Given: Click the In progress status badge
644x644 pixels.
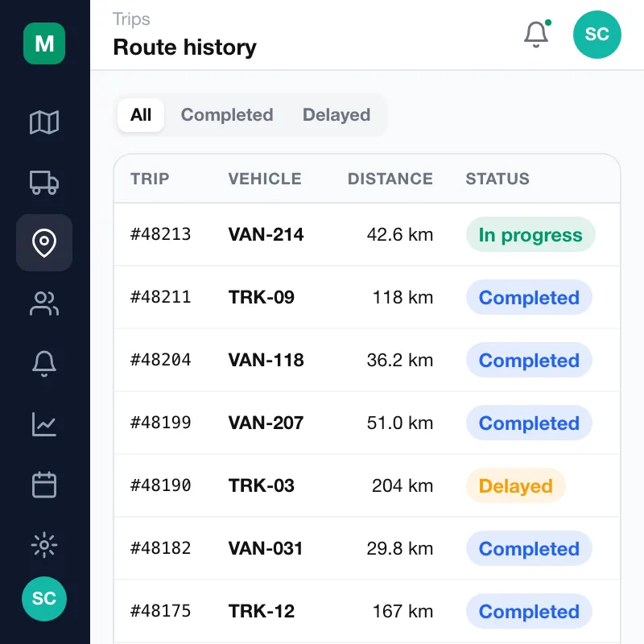Looking at the screenshot, I should (x=530, y=234).
